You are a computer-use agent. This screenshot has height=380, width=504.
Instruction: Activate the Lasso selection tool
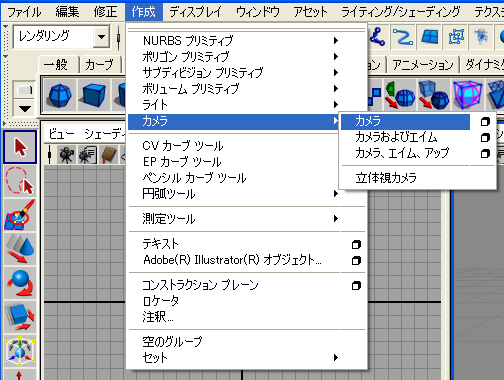[x=20, y=182]
